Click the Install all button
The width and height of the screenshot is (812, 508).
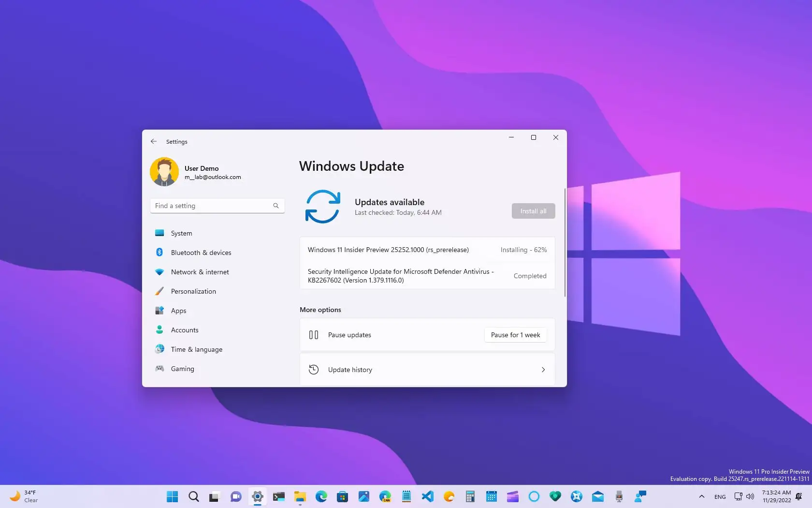pos(533,211)
